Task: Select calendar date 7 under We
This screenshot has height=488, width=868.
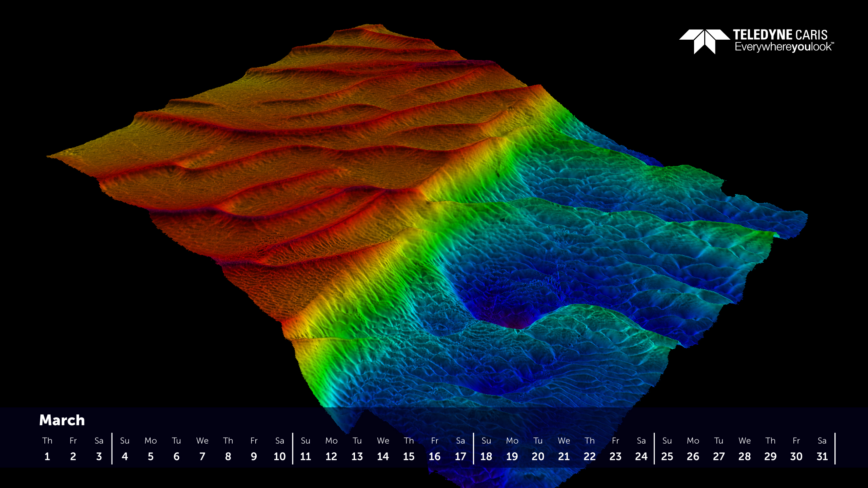Action: (x=202, y=456)
